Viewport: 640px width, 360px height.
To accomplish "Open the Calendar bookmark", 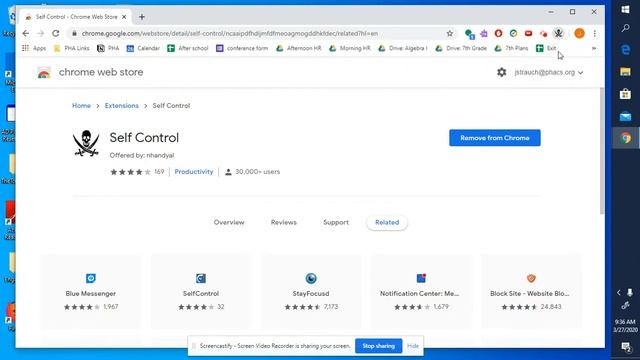I will (x=143, y=48).
